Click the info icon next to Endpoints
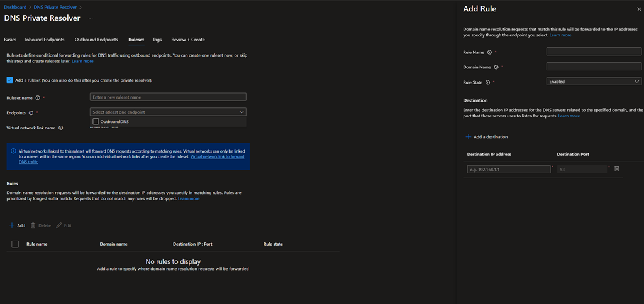 tap(31, 113)
